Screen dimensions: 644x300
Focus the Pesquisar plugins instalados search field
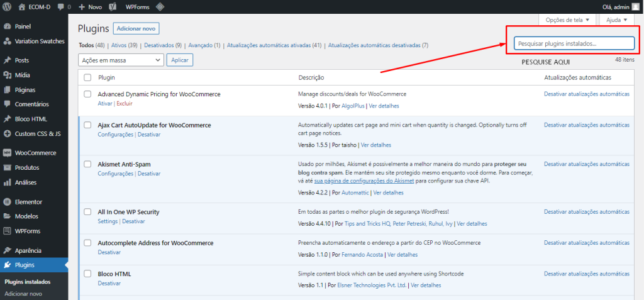574,43
